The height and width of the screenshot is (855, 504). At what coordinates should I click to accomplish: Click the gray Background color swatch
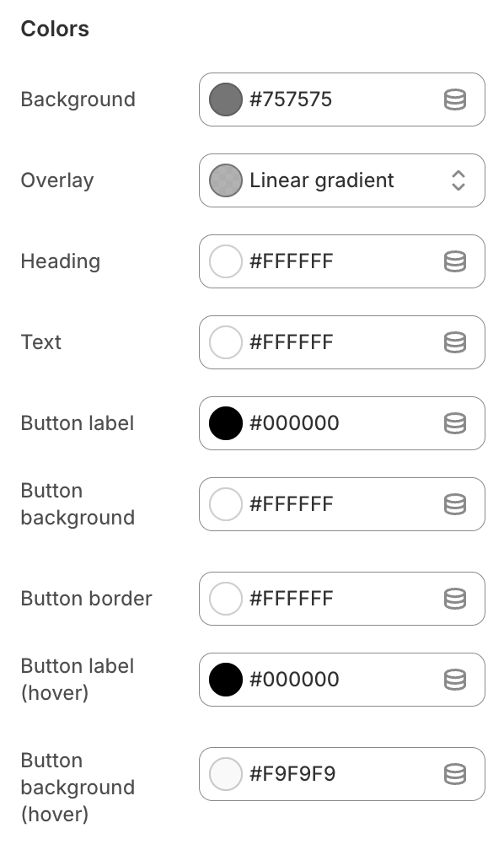[x=226, y=99]
